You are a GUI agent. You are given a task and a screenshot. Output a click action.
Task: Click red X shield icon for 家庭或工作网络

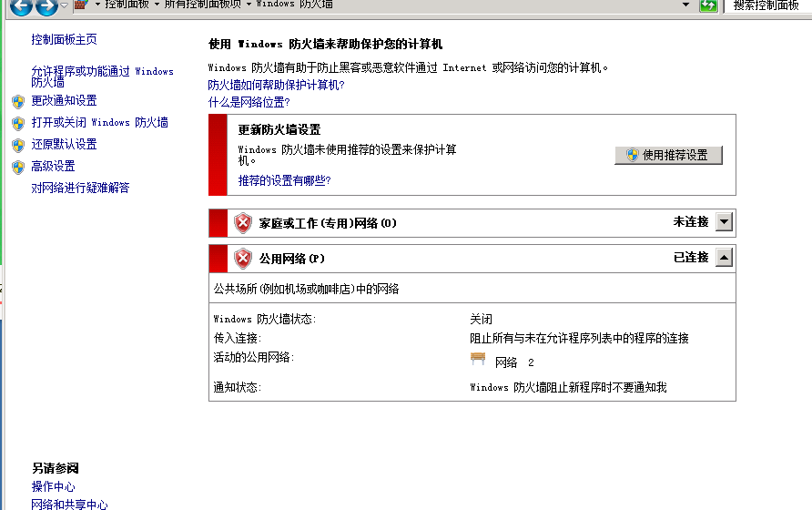pos(243,223)
